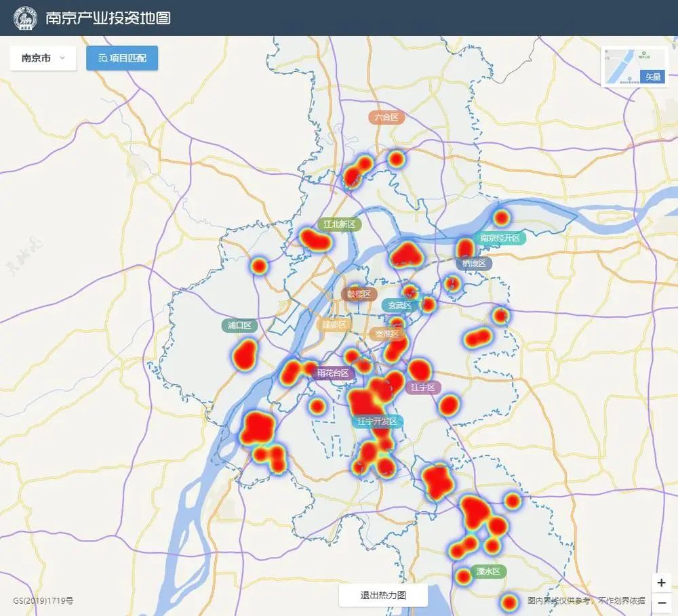678x616 pixels.
Task: Click the 江宁开发区 zone label
Action: click(378, 422)
